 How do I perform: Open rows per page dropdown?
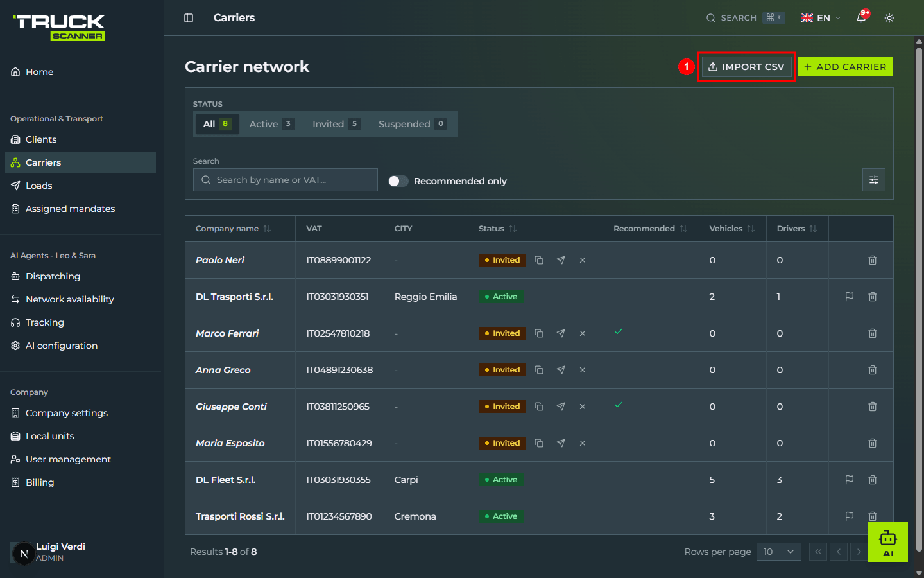coord(779,552)
